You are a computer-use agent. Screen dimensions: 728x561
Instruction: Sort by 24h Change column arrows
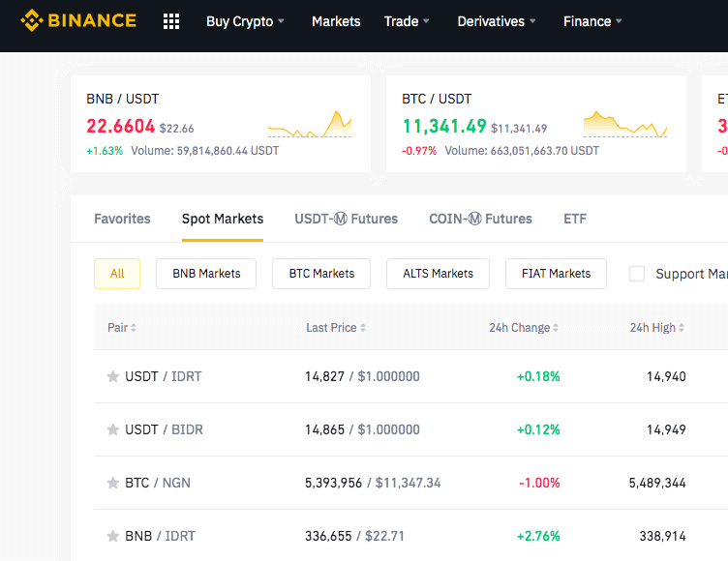click(x=556, y=328)
